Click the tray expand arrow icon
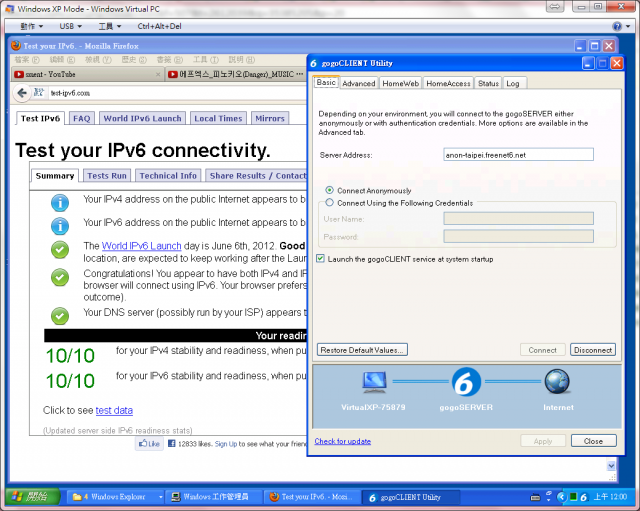 coord(562,497)
